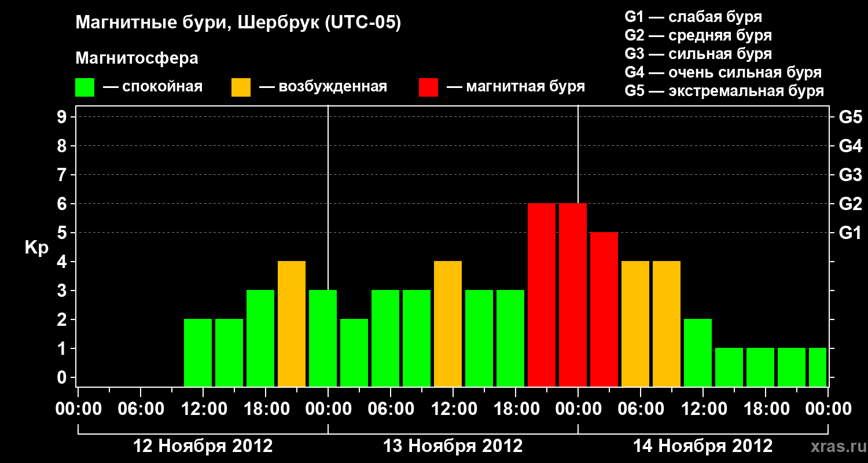Click the green спокойная legend swatch
This screenshot has width=868, height=463.
click(85, 87)
